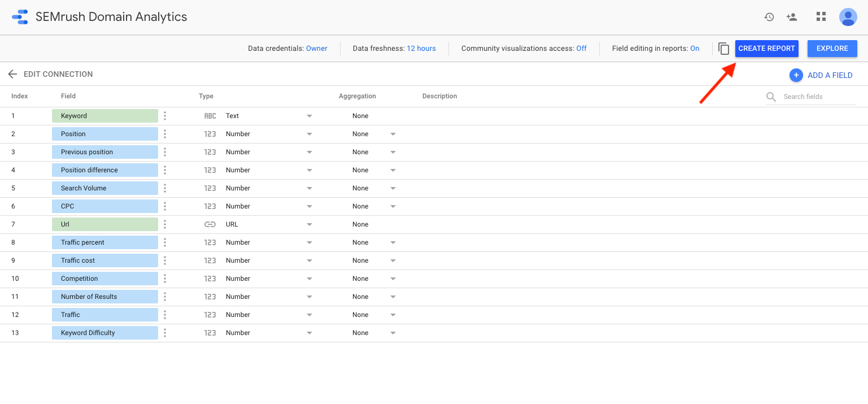Click the Create Report button
This screenshot has width=868, height=404.
(x=766, y=49)
